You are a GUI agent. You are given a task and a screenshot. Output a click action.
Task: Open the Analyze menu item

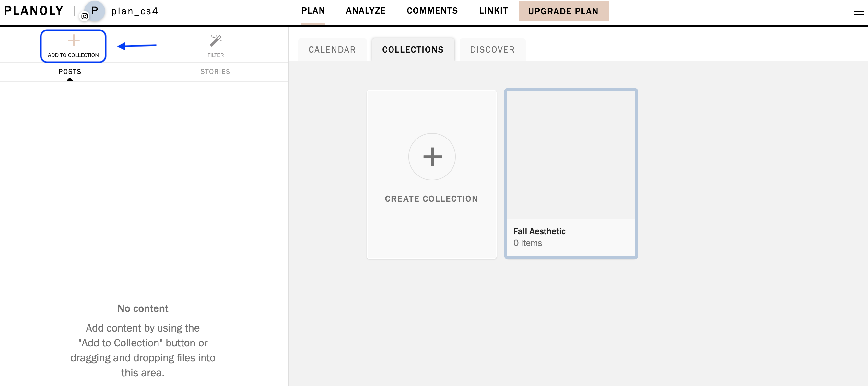click(366, 11)
